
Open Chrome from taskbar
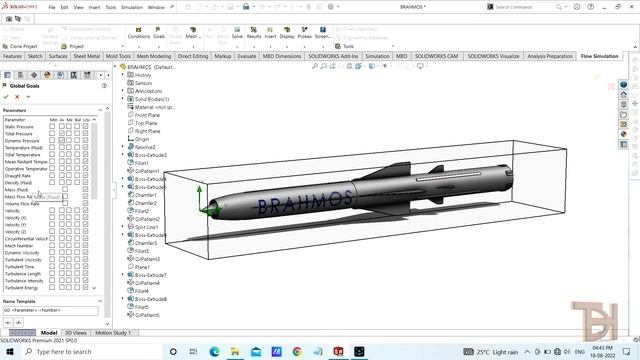[x=297, y=351]
